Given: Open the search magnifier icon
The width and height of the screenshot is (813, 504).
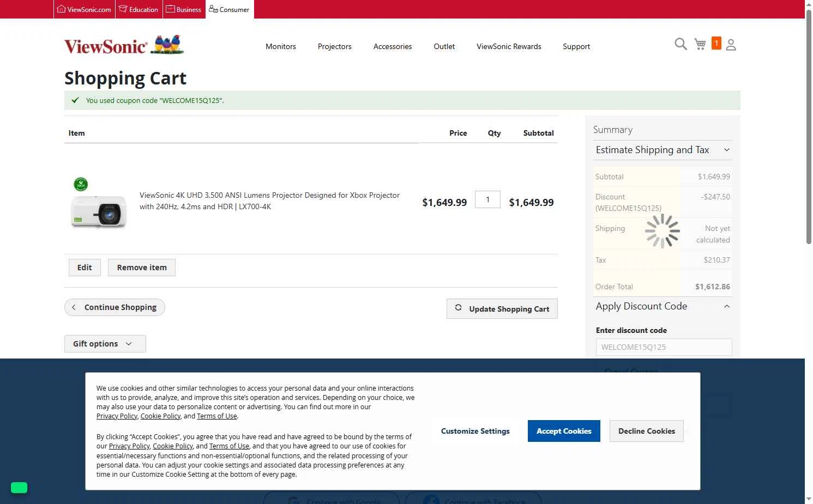Looking at the screenshot, I should pyautogui.click(x=680, y=44).
